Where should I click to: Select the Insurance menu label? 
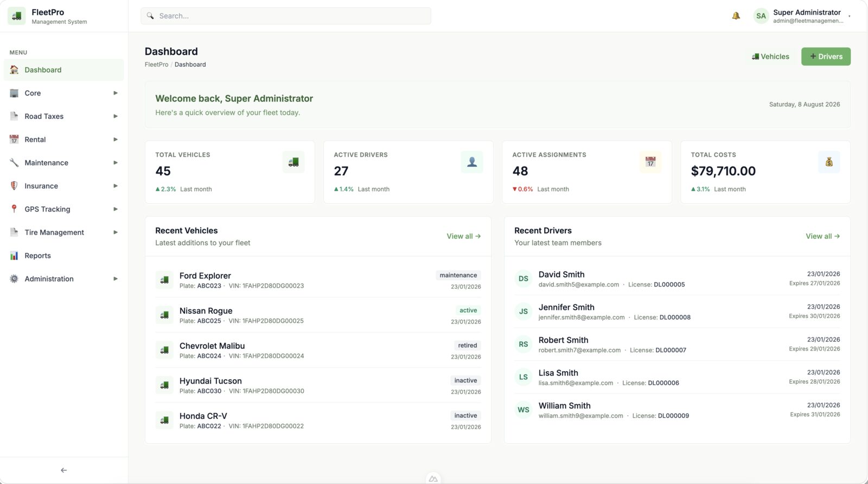(x=41, y=186)
